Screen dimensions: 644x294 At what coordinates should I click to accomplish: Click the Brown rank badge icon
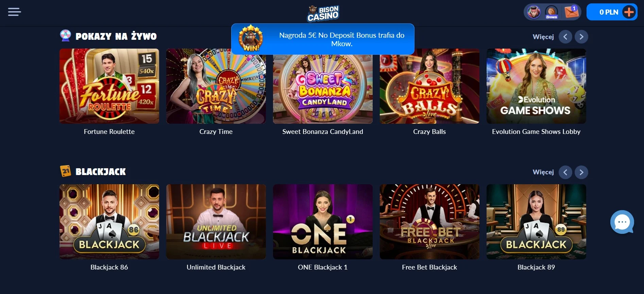pos(552,12)
